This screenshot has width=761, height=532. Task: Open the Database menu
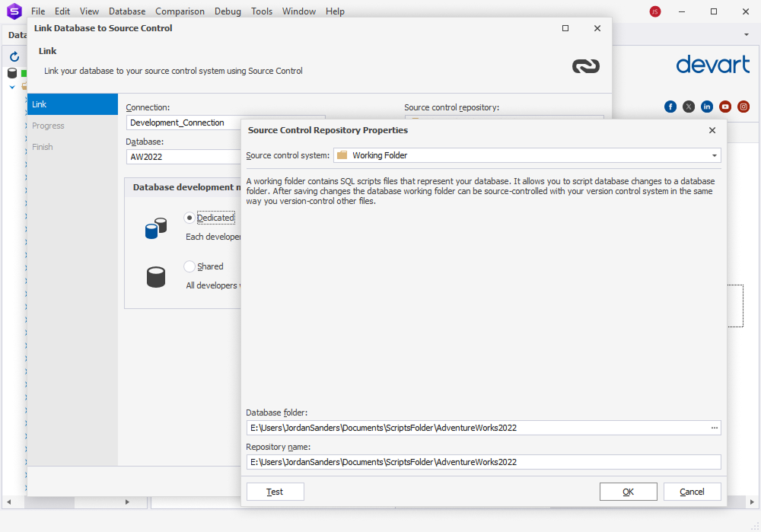click(126, 11)
